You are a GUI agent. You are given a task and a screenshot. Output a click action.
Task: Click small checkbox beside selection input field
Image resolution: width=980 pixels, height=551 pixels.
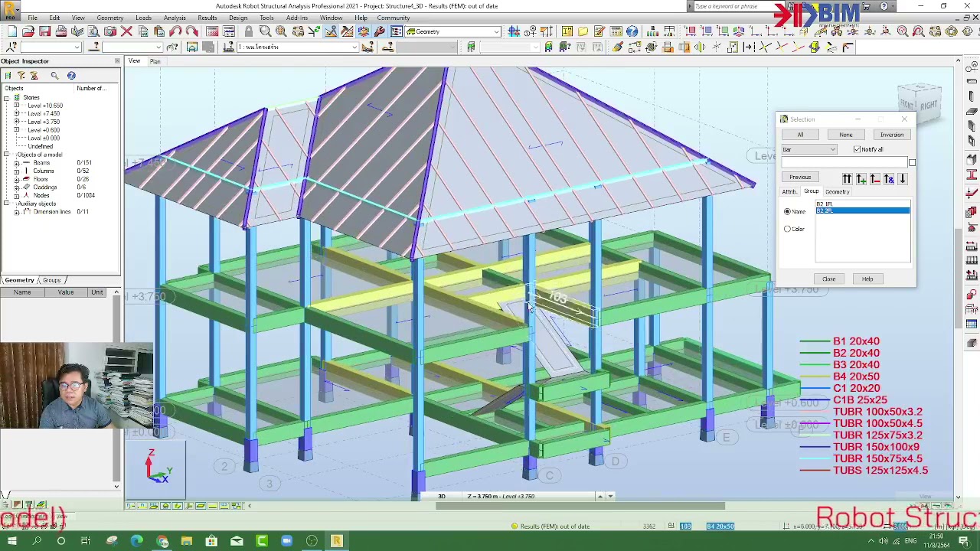912,162
